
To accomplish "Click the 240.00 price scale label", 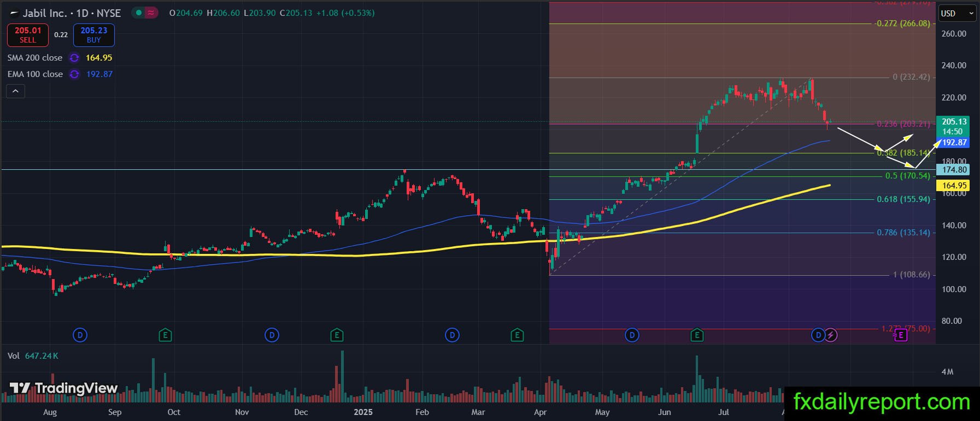I will point(954,66).
